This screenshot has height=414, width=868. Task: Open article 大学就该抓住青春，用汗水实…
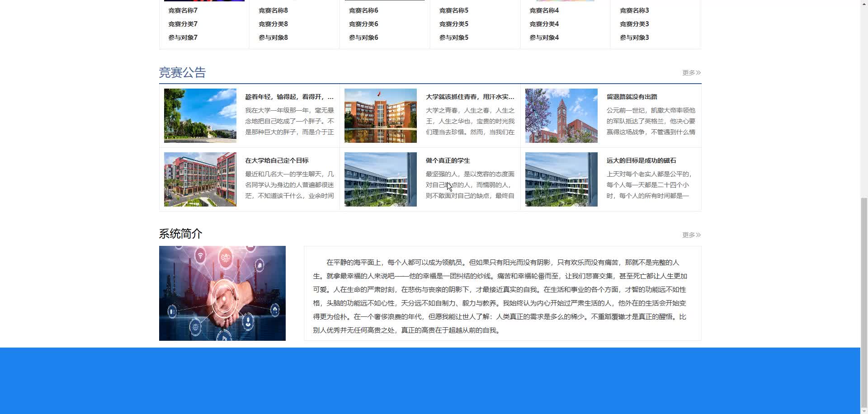470,97
